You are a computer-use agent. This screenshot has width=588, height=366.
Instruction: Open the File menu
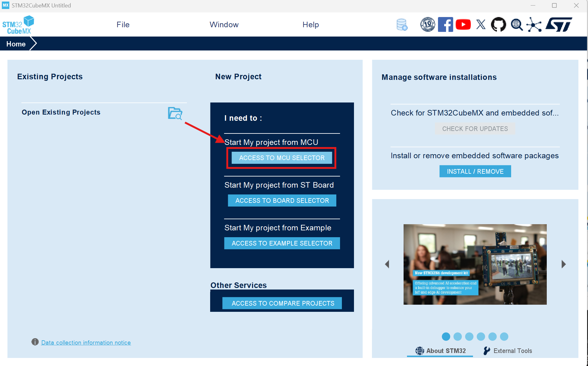pyautogui.click(x=123, y=25)
